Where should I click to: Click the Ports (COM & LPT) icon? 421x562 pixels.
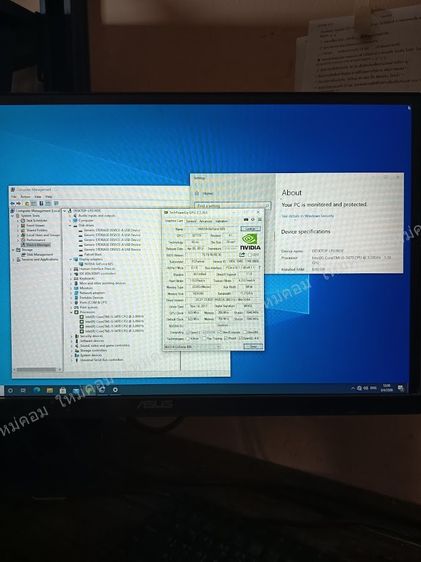coord(76,303)
